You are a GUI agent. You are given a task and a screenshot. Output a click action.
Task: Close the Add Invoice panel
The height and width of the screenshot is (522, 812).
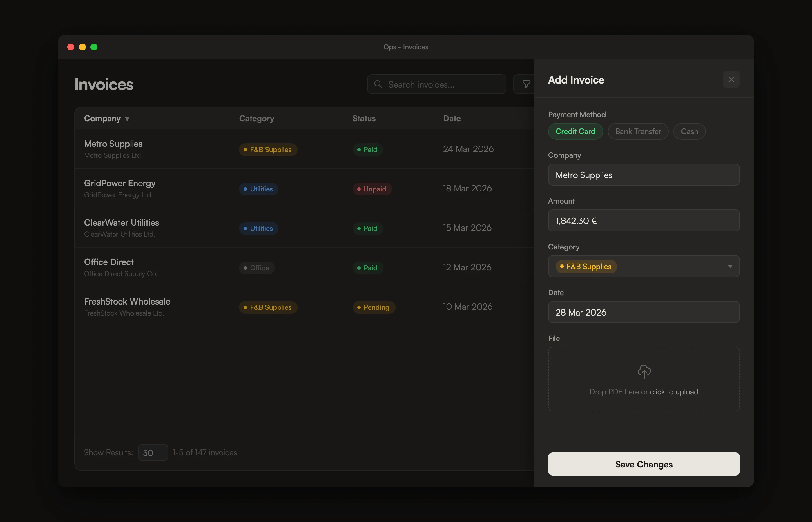731,80
